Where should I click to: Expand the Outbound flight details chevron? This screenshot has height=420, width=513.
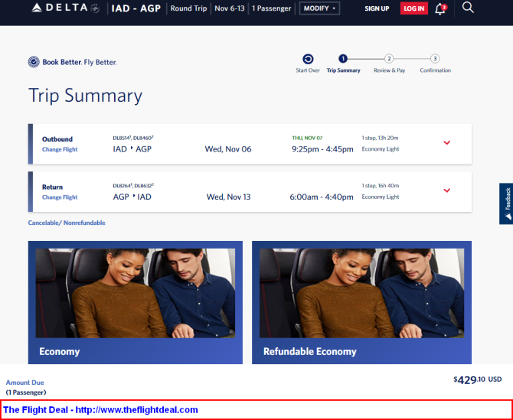point(446,142)
